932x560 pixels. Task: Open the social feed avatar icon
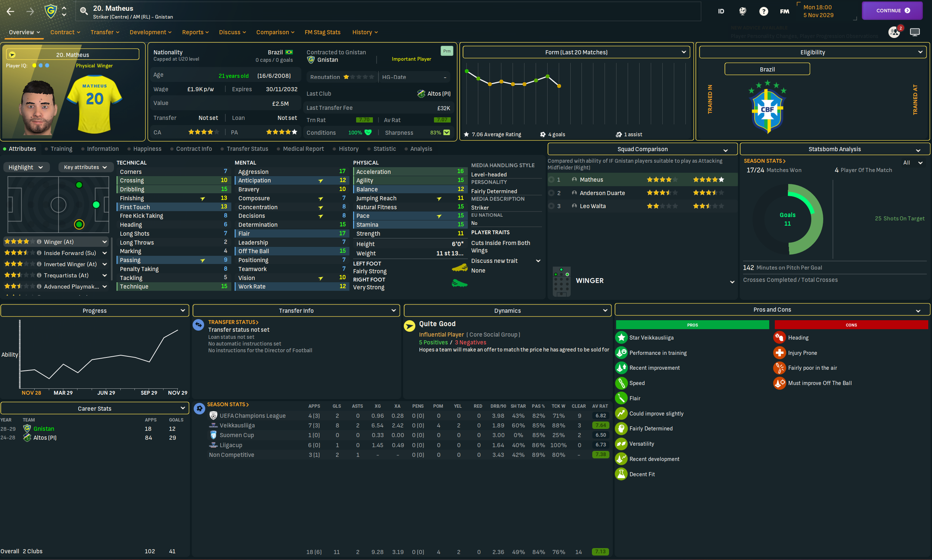(x=894, y=32)
